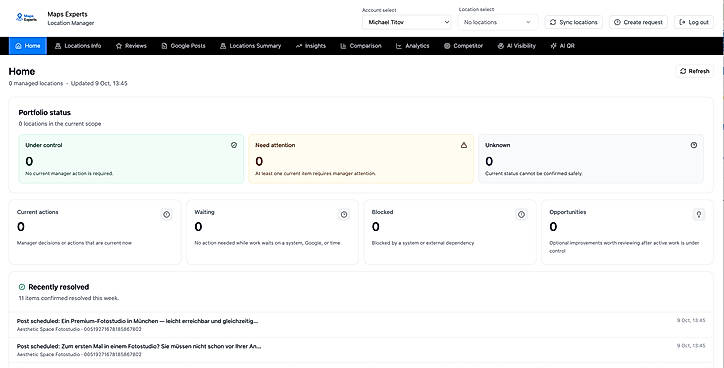This screenshot has height=368, width=724.
Task: Open the Google Posts tab
Action: tap(183, 46)
